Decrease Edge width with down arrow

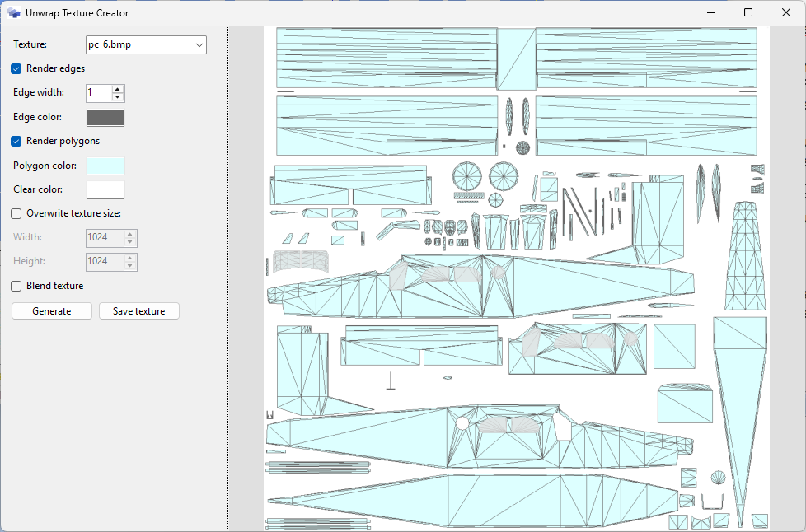[x=118, y=97]
